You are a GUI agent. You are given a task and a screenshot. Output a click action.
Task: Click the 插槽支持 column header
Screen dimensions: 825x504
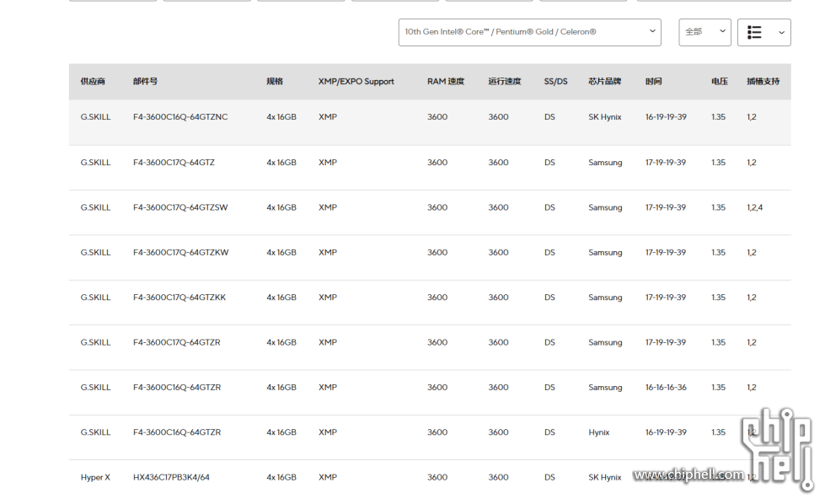[763, 82]
